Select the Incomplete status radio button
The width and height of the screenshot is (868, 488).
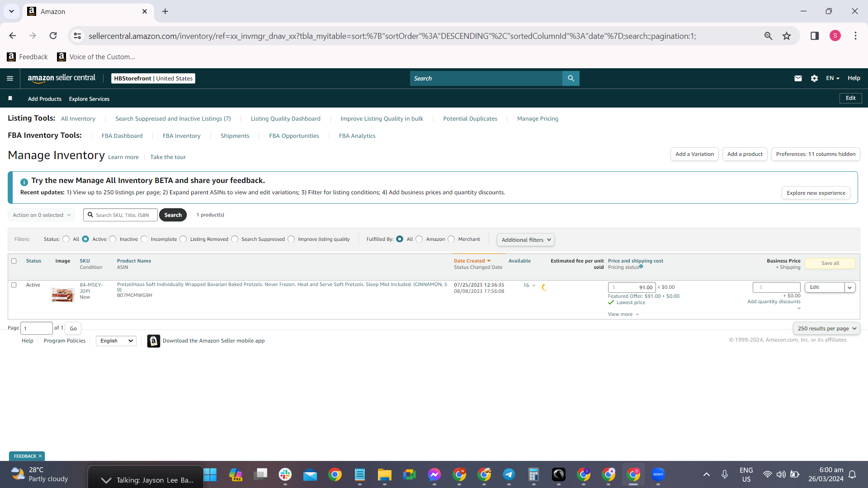144,239
